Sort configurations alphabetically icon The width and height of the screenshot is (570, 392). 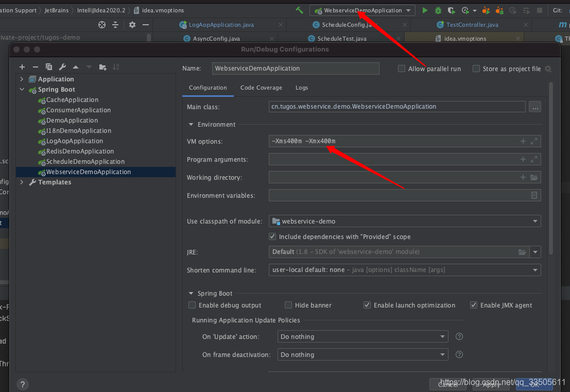point(116,67)
